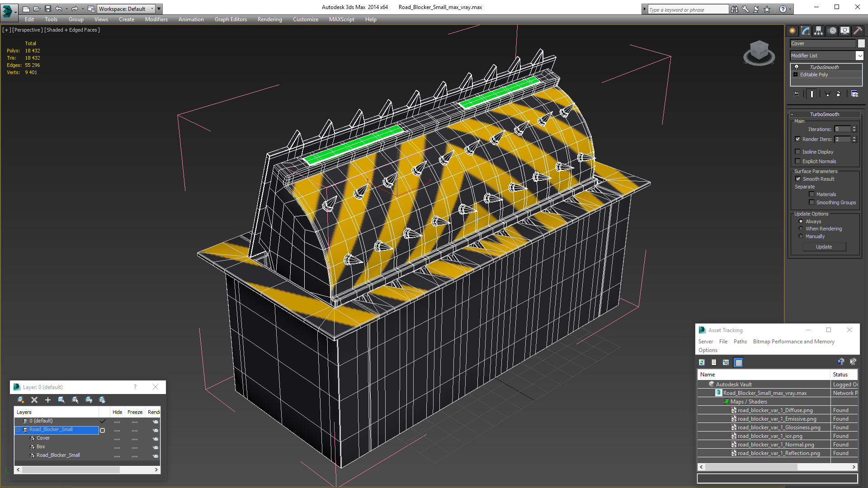Click the Cover object color swatch
868x488 pixels.
(861, 43)
